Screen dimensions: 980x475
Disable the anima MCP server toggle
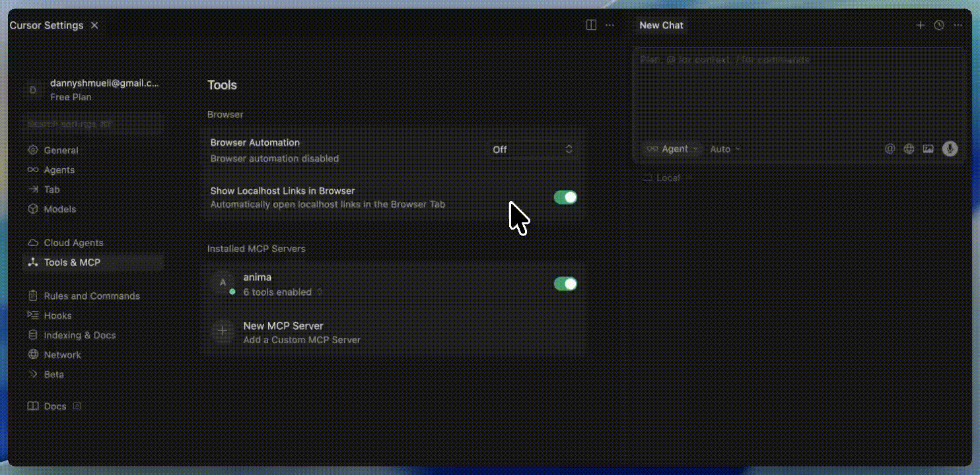click(565, 284)
